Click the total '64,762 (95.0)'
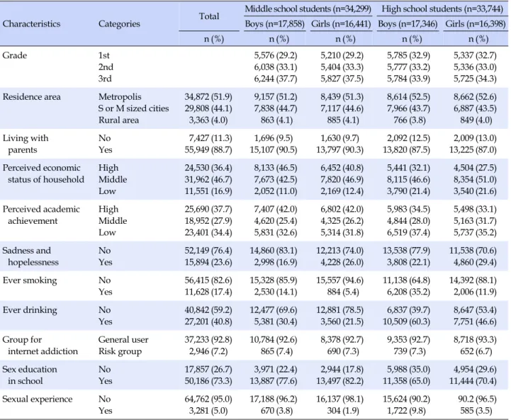511x420 pixels. (208, 399)
